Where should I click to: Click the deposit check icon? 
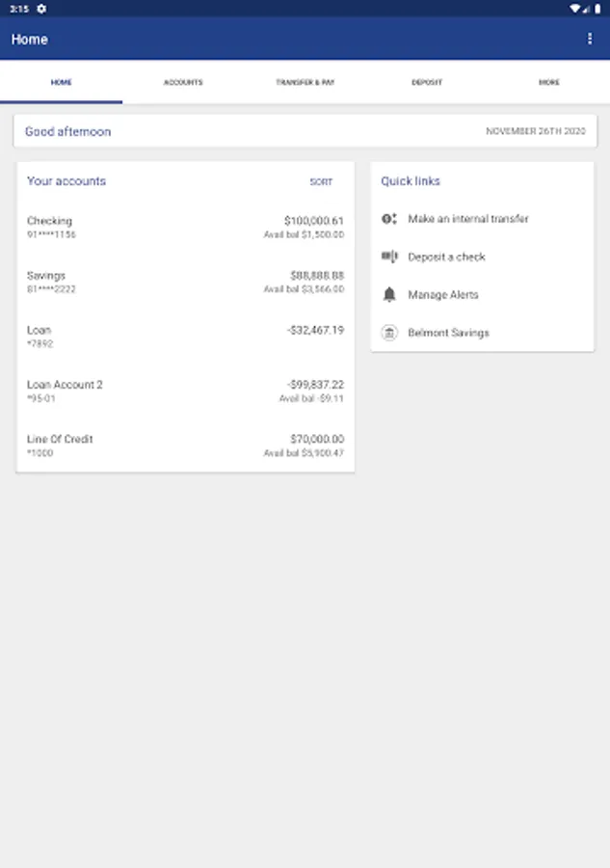(389, 257)
